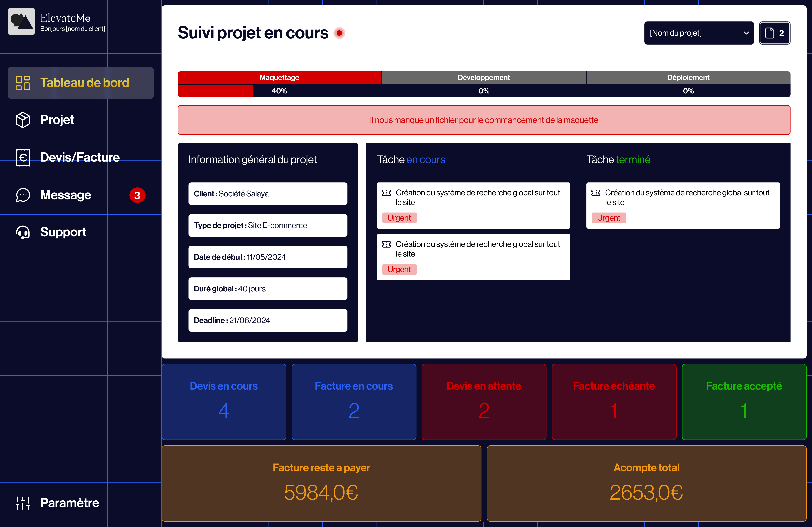Click the ticket icon on the completed task
The image size is (812, 527).
[x=596, y=193]
